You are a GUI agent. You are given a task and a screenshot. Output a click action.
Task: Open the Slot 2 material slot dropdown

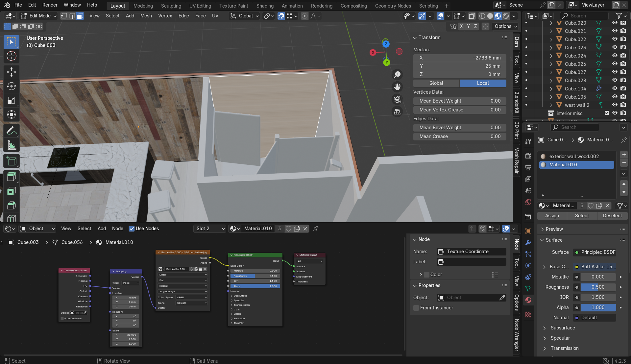[210, 229]
